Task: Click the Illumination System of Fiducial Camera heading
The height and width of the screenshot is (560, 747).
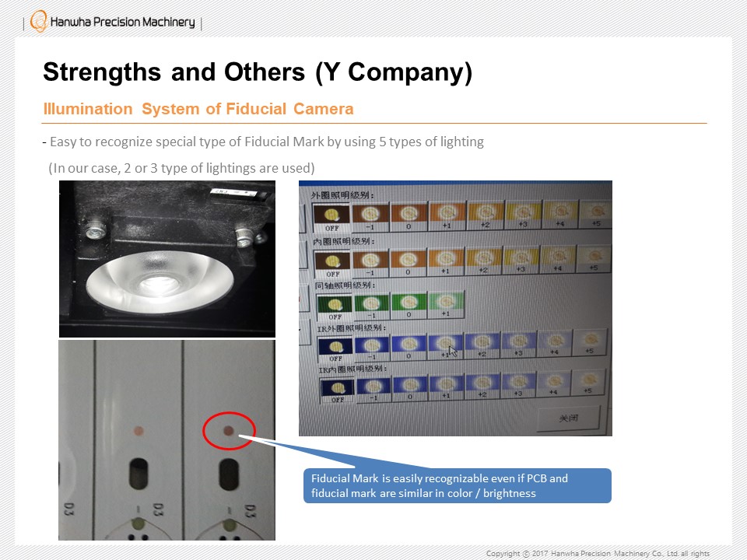Action: (198, 109)
